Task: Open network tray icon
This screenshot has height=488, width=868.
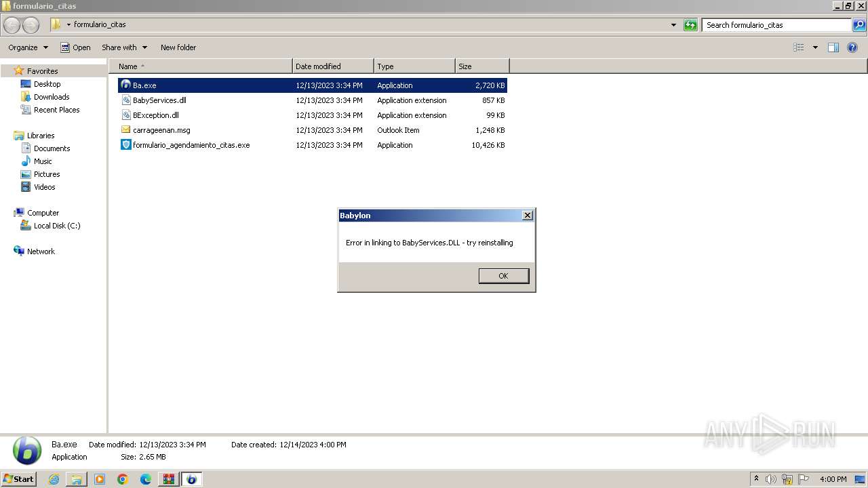Action: coord(787,479)
